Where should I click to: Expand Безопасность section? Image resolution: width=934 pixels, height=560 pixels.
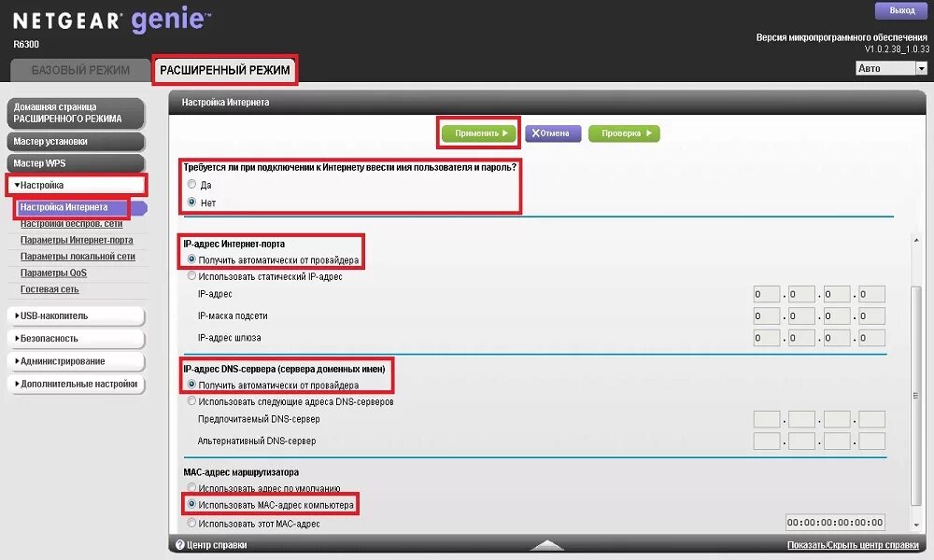coord(76,339)
